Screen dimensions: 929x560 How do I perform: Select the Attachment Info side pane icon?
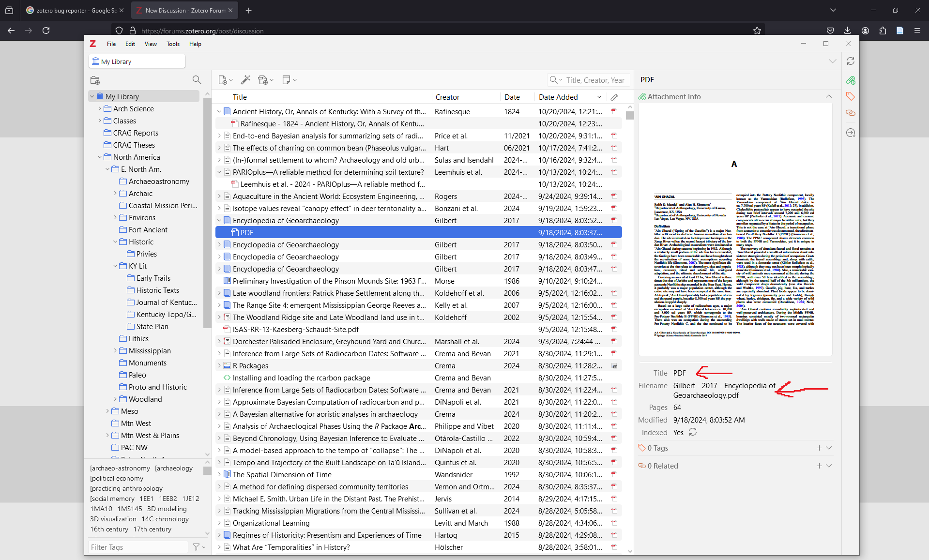[x=851, y=80]
